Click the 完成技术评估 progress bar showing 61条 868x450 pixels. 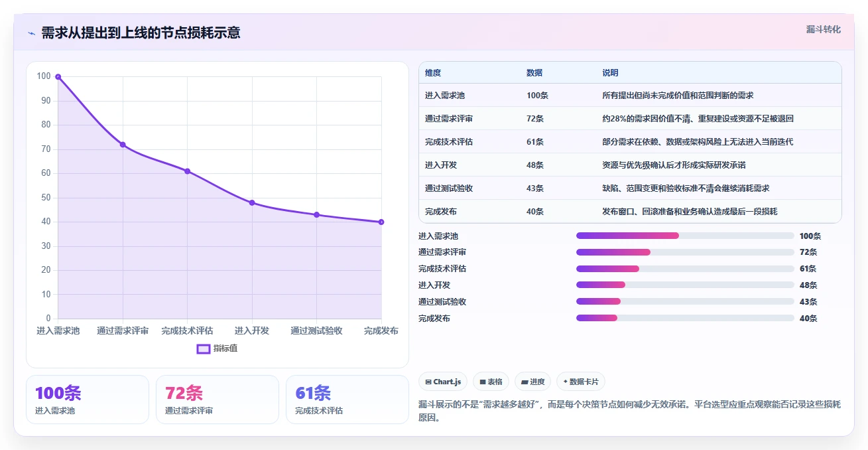[685, 269]
